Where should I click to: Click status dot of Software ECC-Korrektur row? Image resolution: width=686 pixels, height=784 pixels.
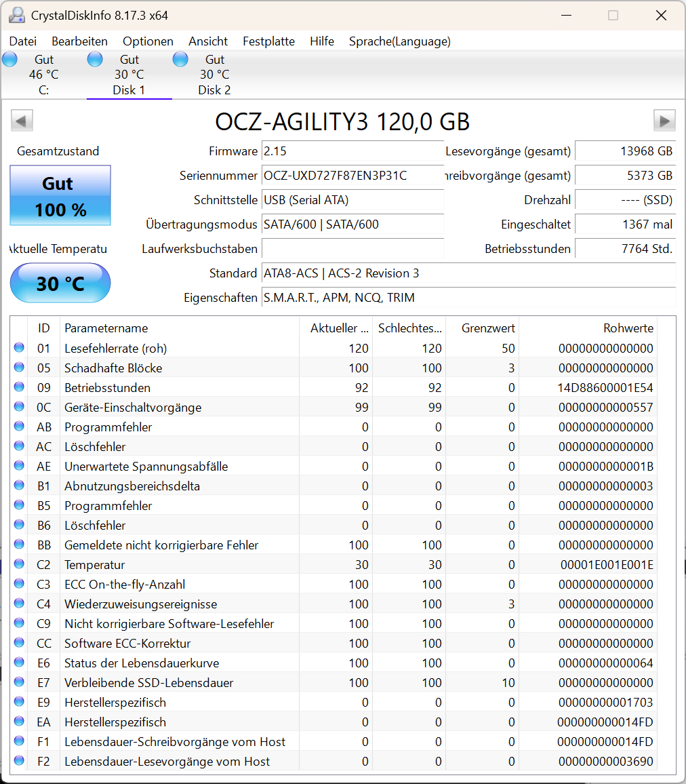(x=19, y=642)
